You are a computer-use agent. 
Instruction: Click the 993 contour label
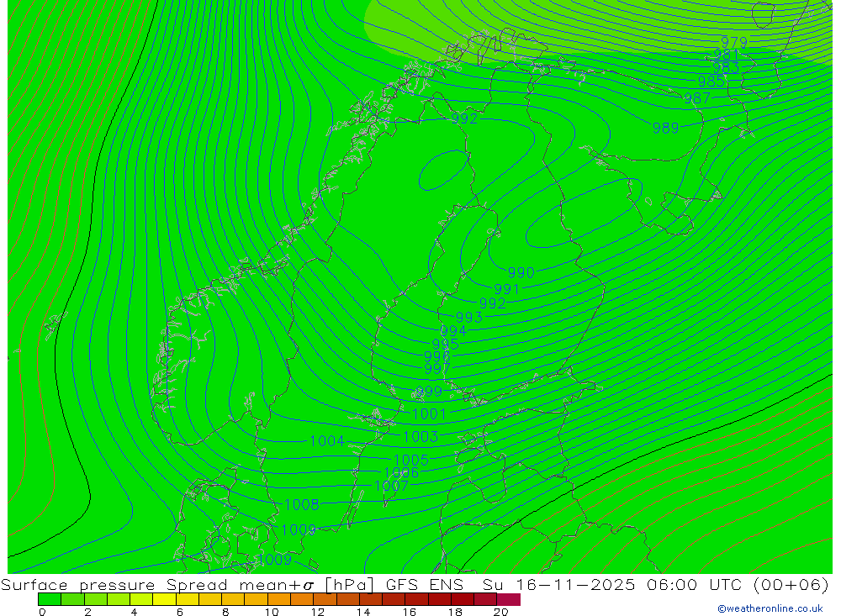coord(469,317)
